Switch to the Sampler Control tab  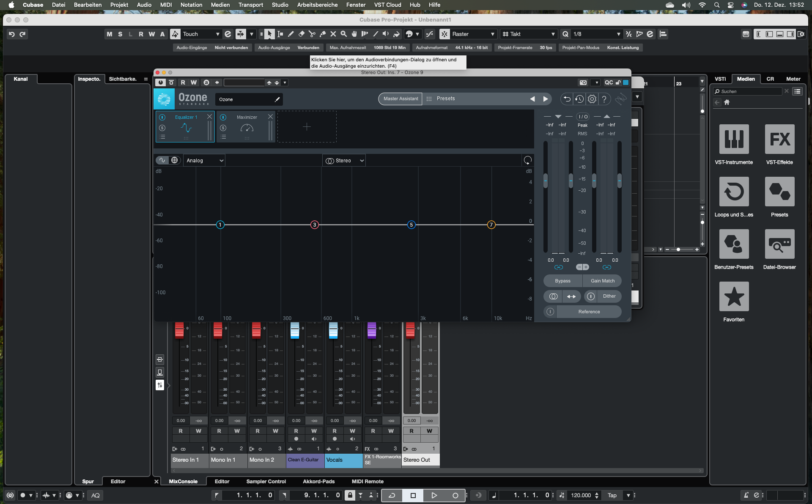coord(266,482)
